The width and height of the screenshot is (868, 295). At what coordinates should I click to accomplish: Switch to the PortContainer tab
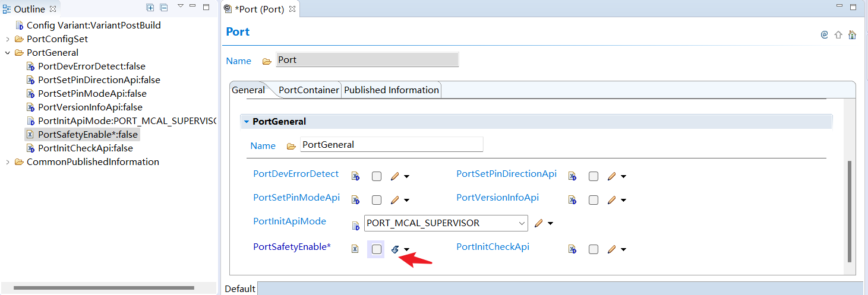309,90
